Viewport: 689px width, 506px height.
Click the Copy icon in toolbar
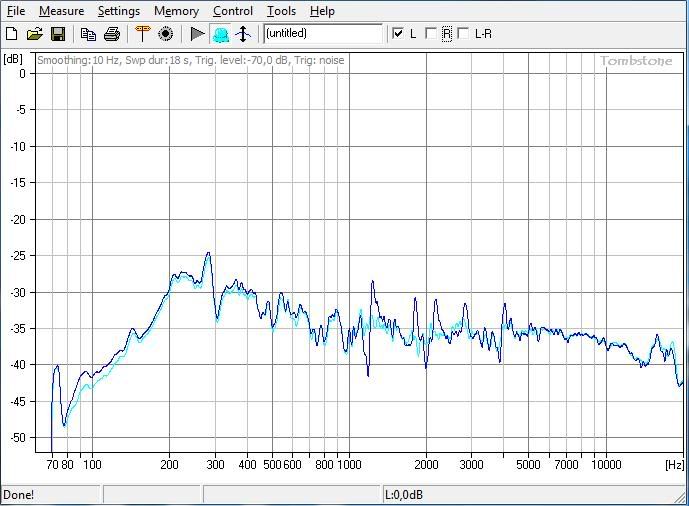click(x=89, y=34)
